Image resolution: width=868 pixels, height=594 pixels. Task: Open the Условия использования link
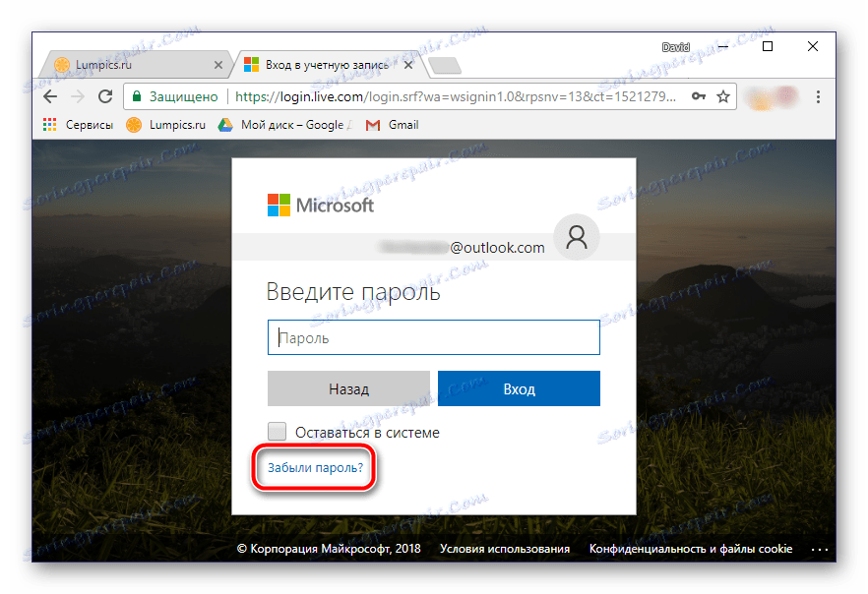pyautogui.click(x=504, y=549)
